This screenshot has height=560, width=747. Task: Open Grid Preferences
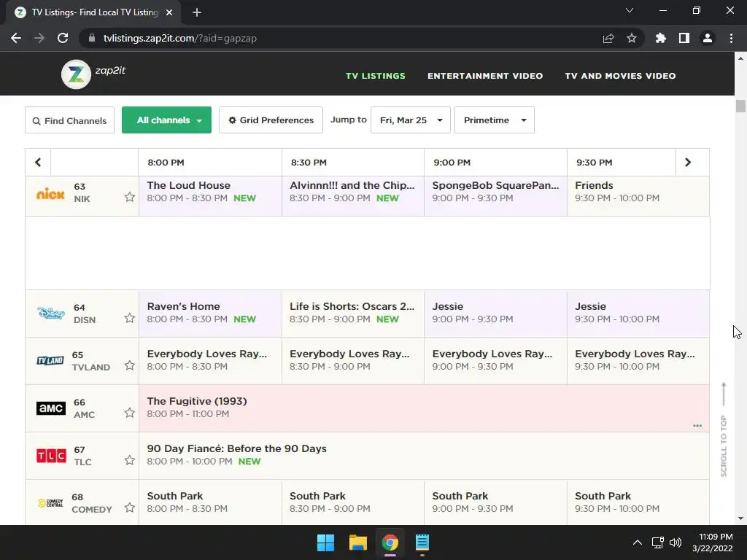click(271, 120)
